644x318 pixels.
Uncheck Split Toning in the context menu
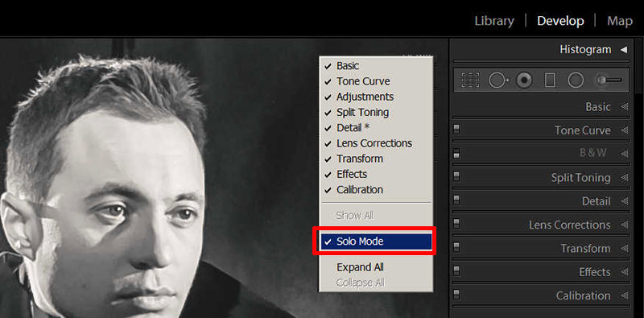pyautogui.click(x=376, y=112)
